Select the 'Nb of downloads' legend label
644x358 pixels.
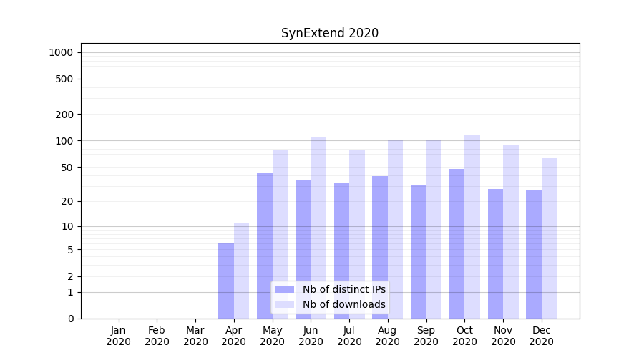pos(343,304)
